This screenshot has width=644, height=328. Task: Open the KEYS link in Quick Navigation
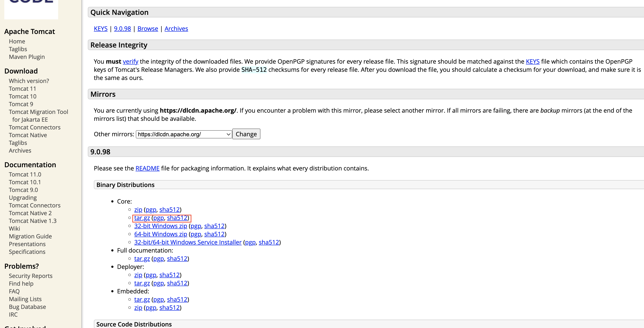101,29
